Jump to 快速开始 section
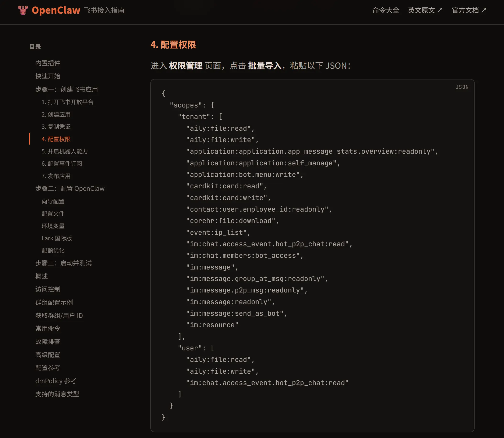504x438 pixels. (48, 76)
